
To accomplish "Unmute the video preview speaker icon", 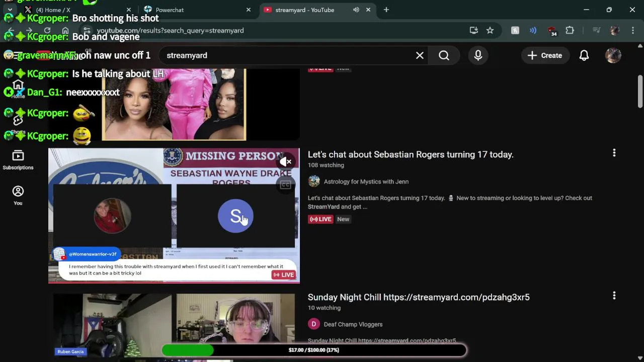I will point(285,161).
